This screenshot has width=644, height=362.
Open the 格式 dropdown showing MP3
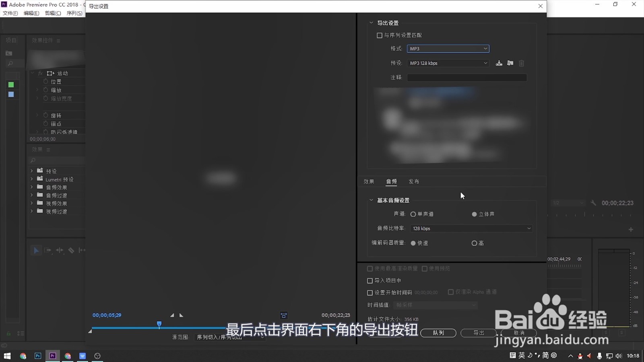448,49
